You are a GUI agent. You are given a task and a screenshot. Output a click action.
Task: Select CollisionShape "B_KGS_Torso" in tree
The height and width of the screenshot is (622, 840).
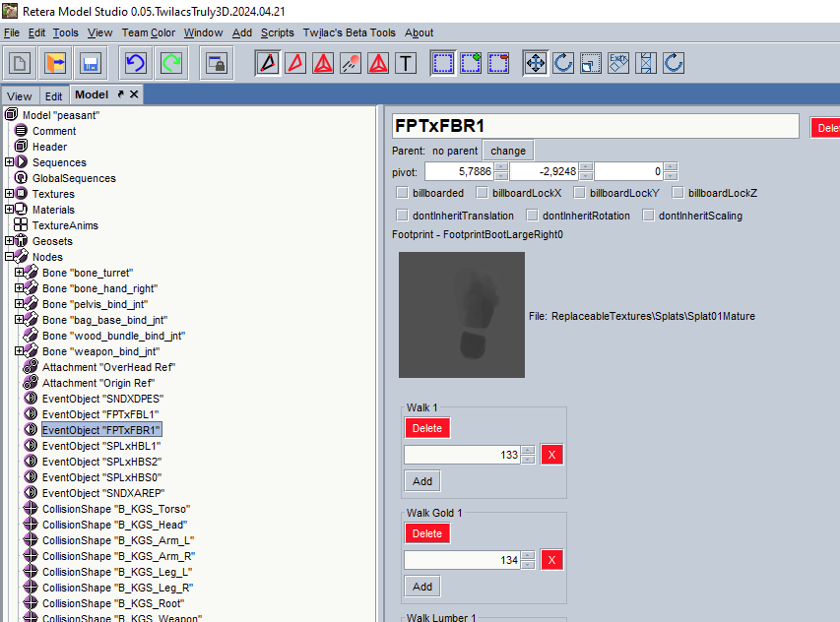pos(116,509)
